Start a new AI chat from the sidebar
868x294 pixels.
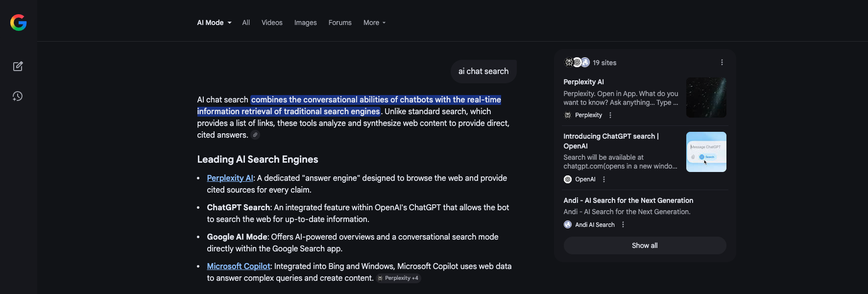coord(18,66)
